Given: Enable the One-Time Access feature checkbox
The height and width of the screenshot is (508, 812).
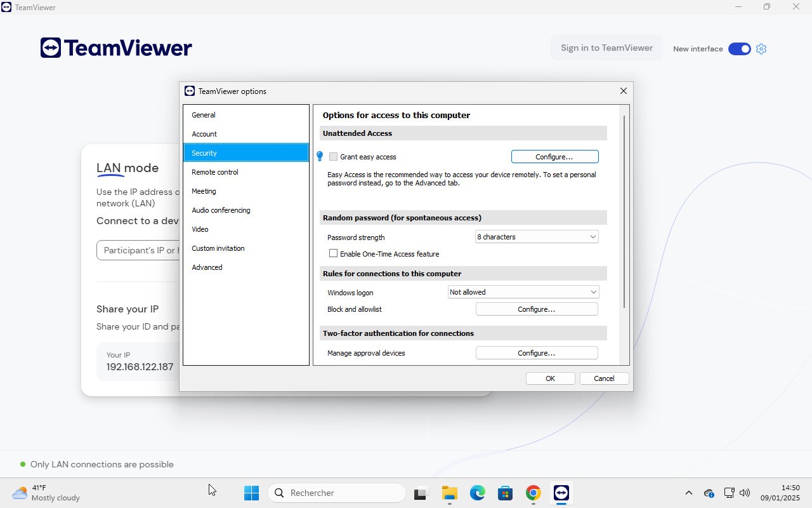Looking at the screenshot, I should click(334, 253).
